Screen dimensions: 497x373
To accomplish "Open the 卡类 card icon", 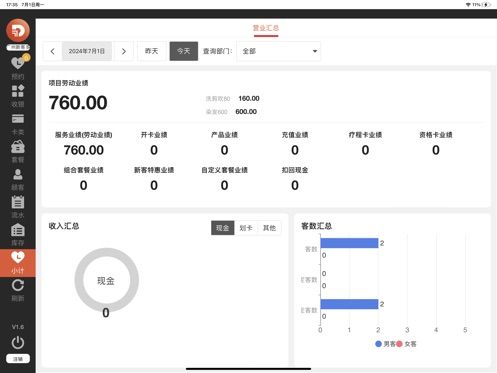I will 18,119.
